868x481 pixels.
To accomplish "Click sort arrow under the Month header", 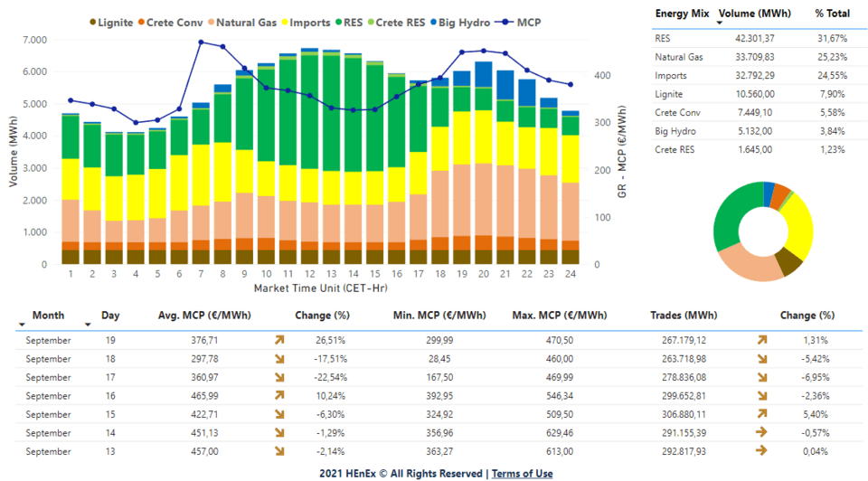I will coord(88,324).
